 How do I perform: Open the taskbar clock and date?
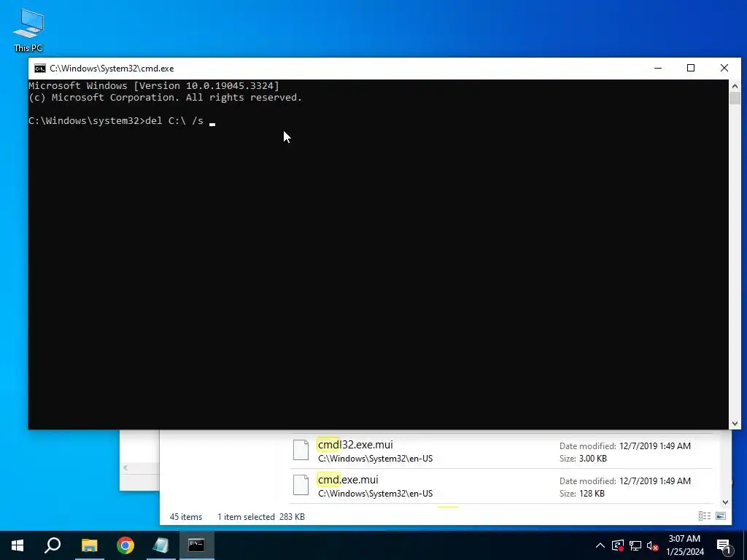pyautogui.click(x=684, y=545)
